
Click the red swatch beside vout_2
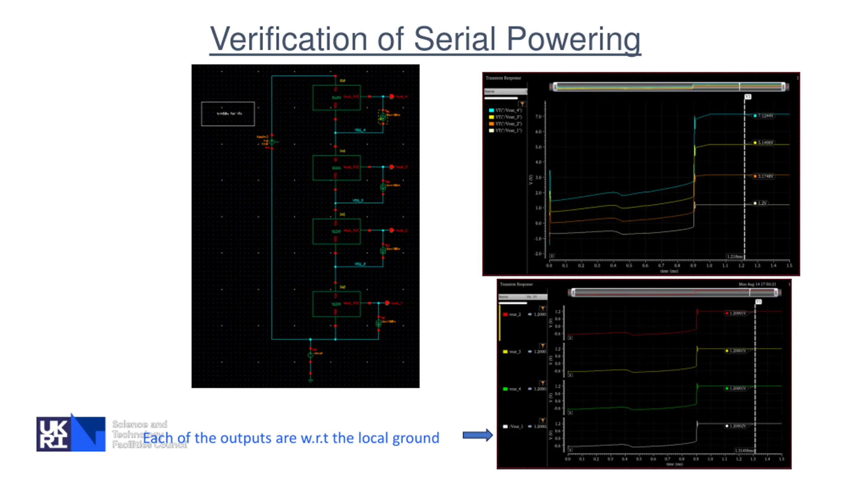[505, 314]
